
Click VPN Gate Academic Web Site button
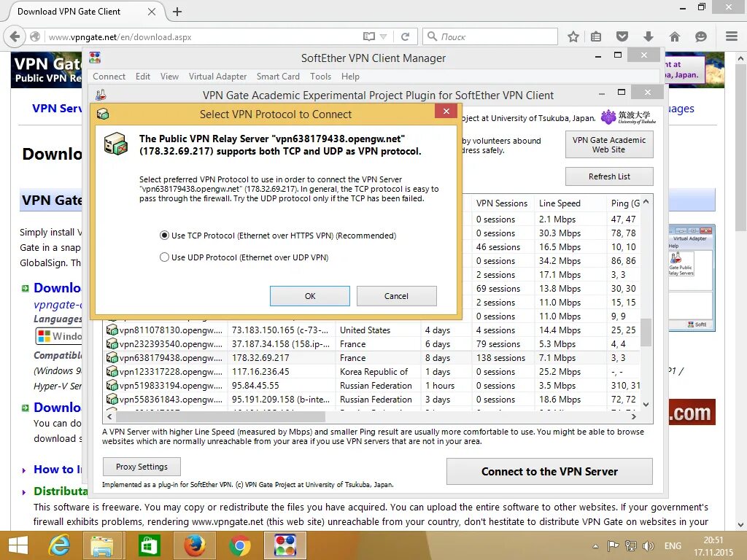[x=609, y=145]
